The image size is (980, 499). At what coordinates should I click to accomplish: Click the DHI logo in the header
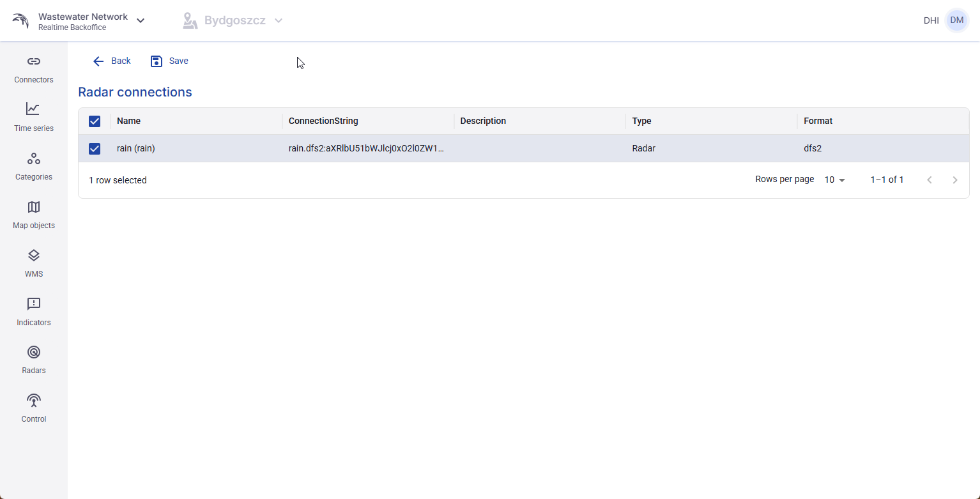(20, 21)
